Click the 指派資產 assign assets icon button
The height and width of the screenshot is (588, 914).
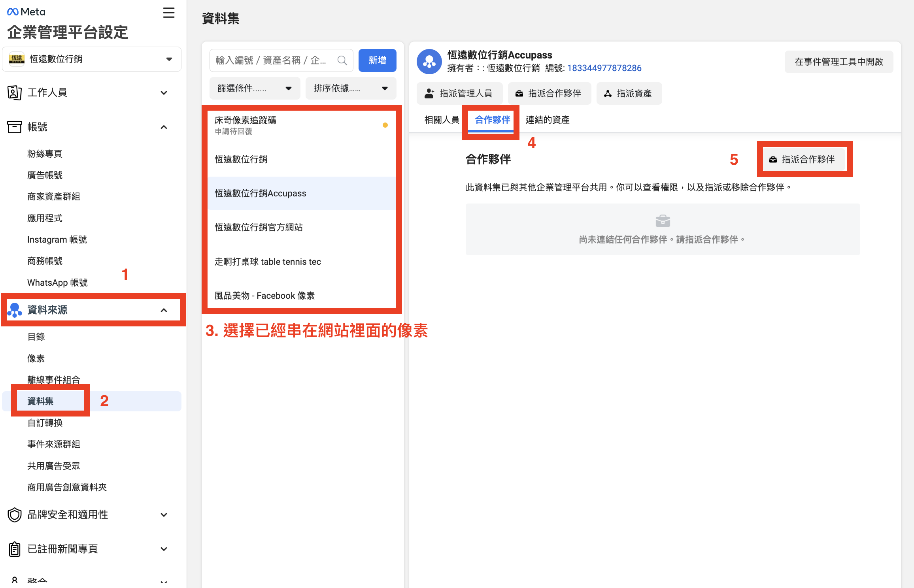608,93
